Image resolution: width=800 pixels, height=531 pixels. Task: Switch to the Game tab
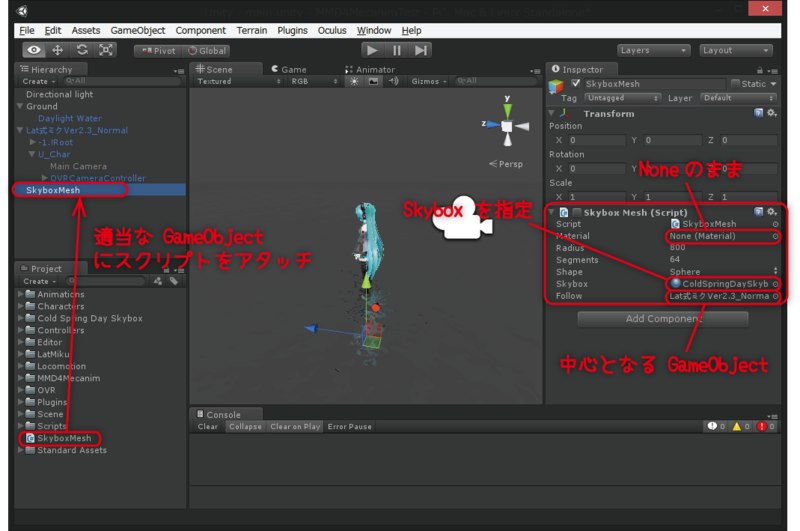tap(289, 69)
